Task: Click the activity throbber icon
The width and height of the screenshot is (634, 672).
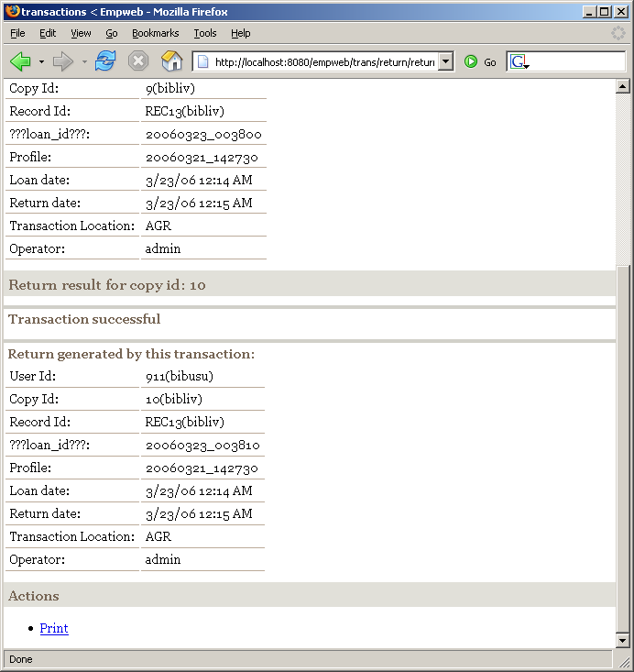Action: coord(618,33)
